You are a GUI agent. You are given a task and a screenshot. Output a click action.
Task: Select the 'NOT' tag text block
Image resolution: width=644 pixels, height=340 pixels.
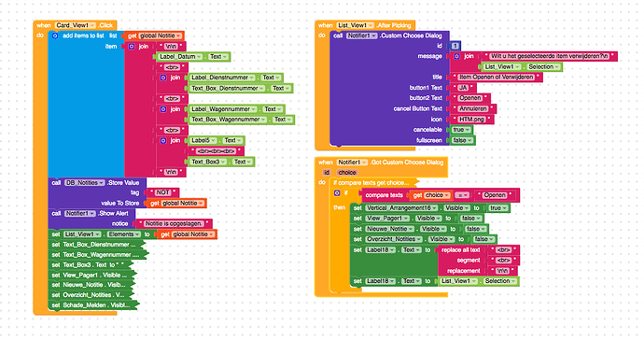(x=162, y=192)
